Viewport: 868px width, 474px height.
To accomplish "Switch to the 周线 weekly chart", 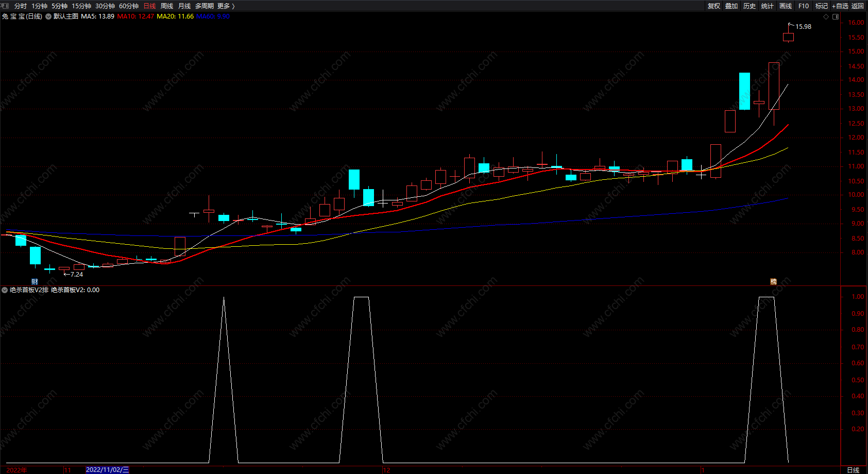I will (167, 6).
